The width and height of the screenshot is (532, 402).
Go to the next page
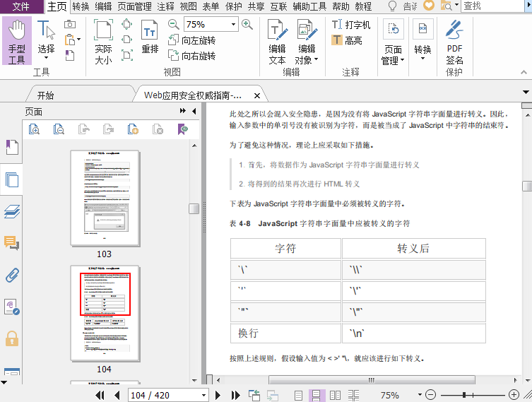click(218, 395)
